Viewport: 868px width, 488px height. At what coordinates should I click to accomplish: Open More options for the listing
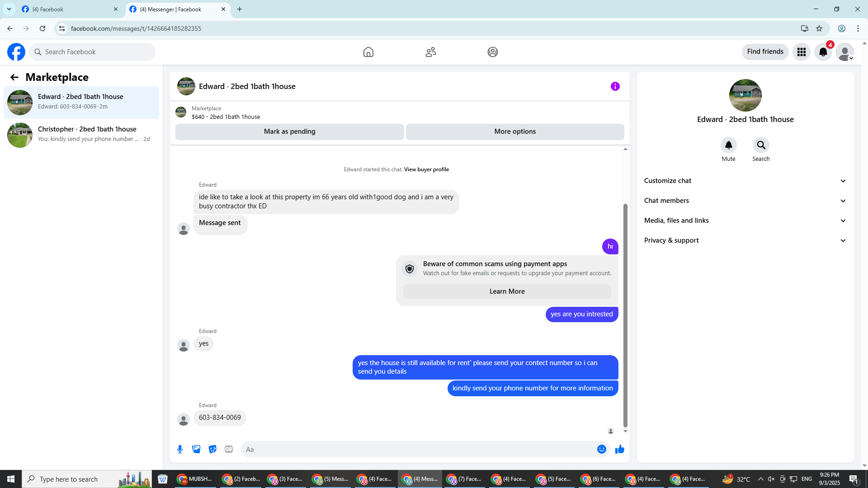click(x=515, y=131)
